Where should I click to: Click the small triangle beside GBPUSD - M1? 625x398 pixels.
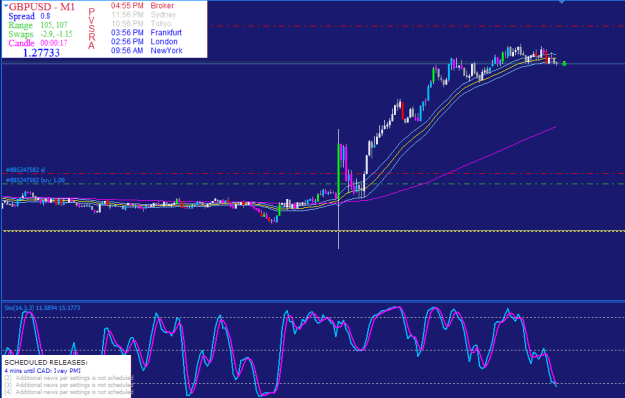[6, 6]
